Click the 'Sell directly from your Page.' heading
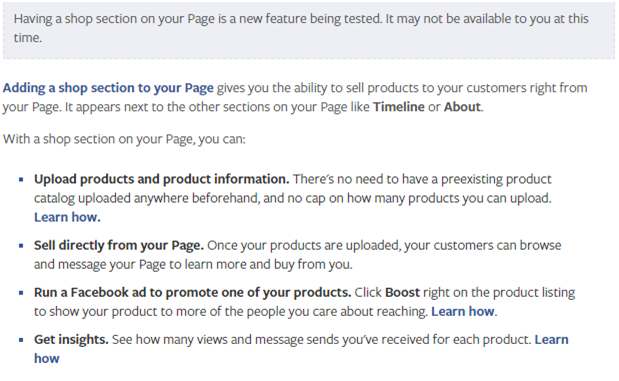The width and height of the screenshot is (619, 381). pos(119,246)
